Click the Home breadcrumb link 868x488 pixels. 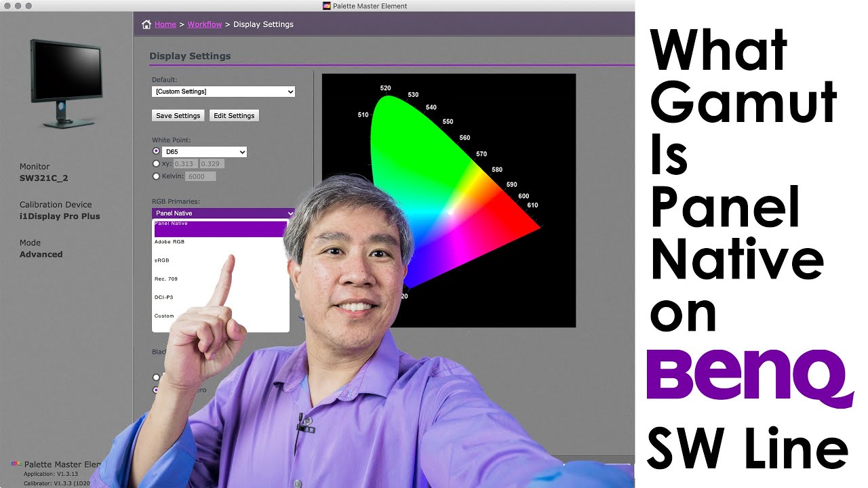(165, 24)
